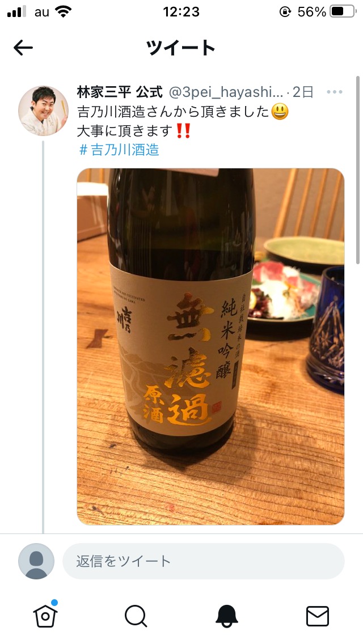
Task: Focus the 返信をツイート reply field
Action: 204,561
